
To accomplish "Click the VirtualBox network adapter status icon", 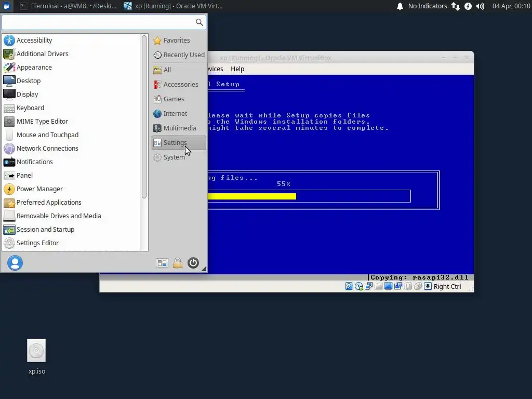I will [368, 286].
